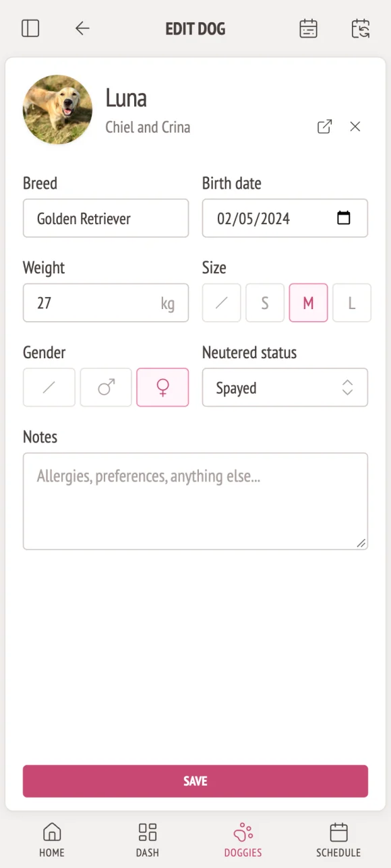The height and width of the screenshot is (868, 391).
Task: Open the calendar list icon in header
Action: [x=309, y=28]
